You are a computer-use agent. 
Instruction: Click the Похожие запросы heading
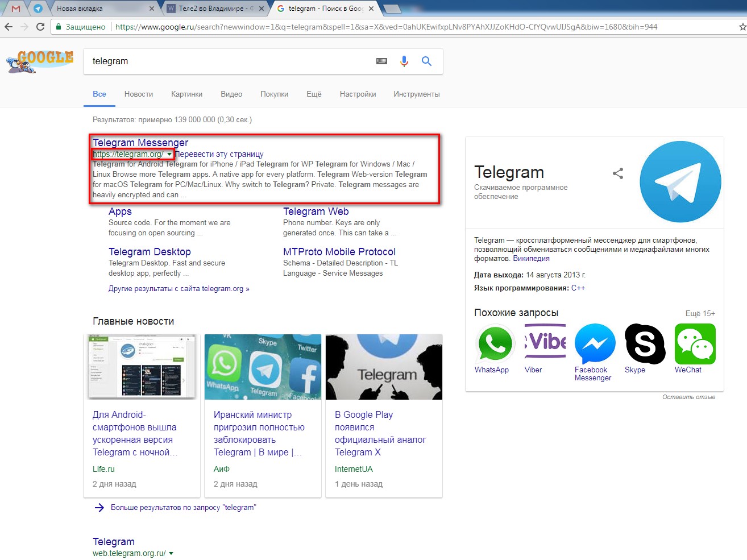click(x=516, y=313)
